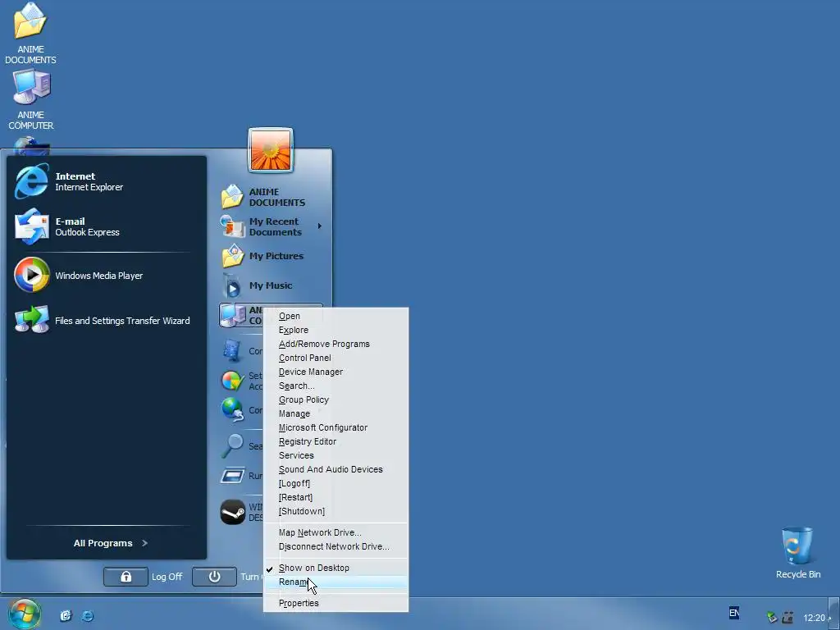
Task: Click Set Program Access icon
Action: click(233, 381)
